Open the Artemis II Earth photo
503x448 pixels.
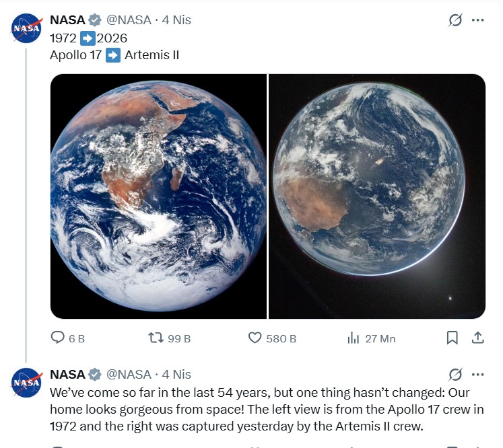[377, 196]
